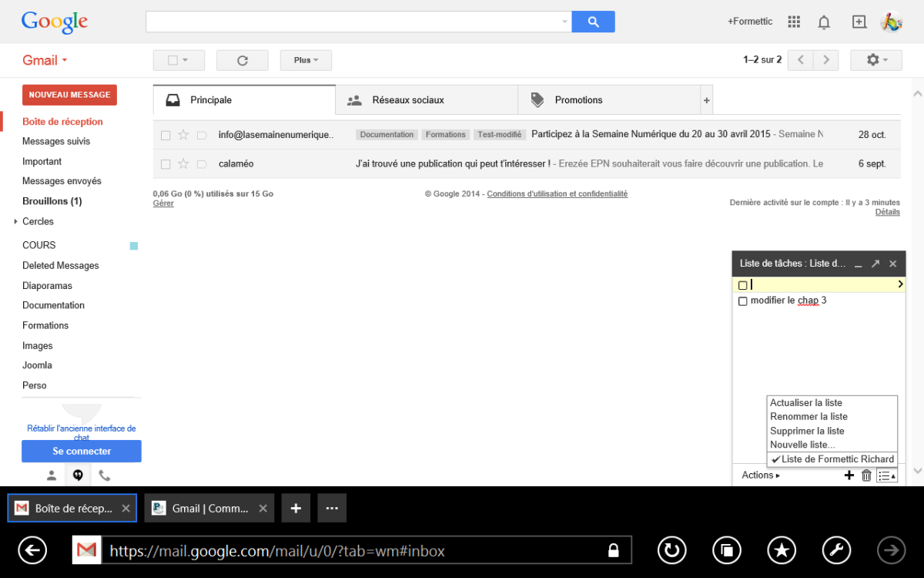924x578 pixels.
Task: Open the Google apps grid
Action: click(x=795, y=22)
